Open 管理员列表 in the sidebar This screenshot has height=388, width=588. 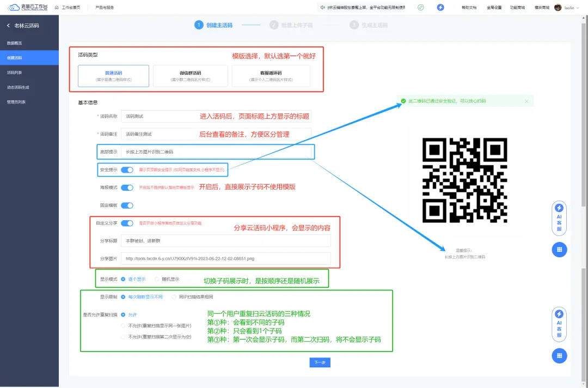coord(29,102)
